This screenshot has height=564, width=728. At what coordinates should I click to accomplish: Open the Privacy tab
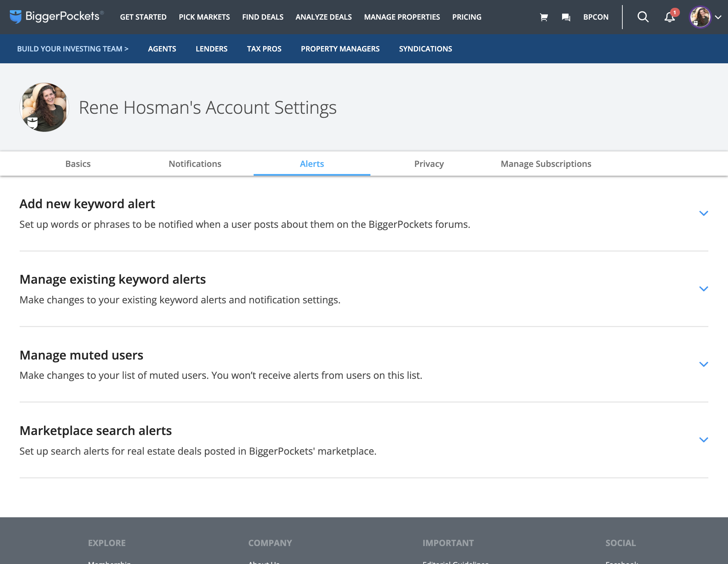[429, 164]
